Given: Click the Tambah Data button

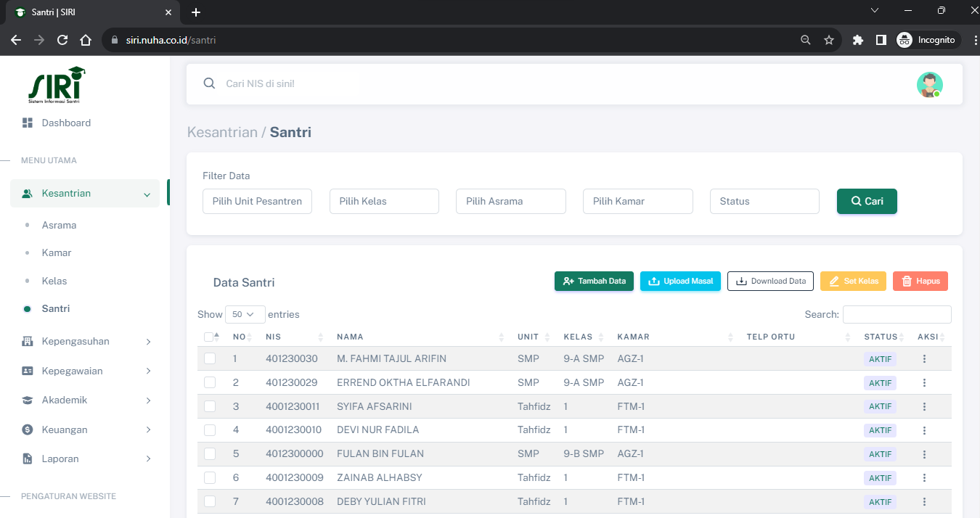Looking at the screenshot, I should (x=594, y=281).
